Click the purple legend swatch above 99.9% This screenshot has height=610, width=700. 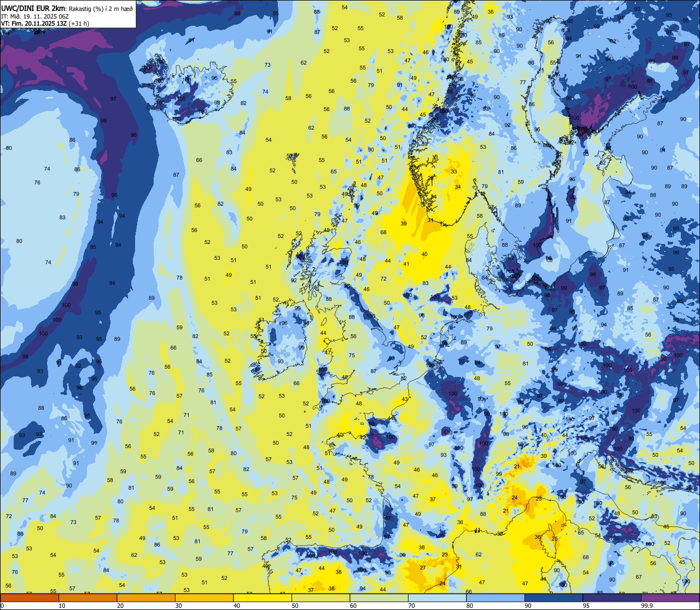[x=670, y=597]
